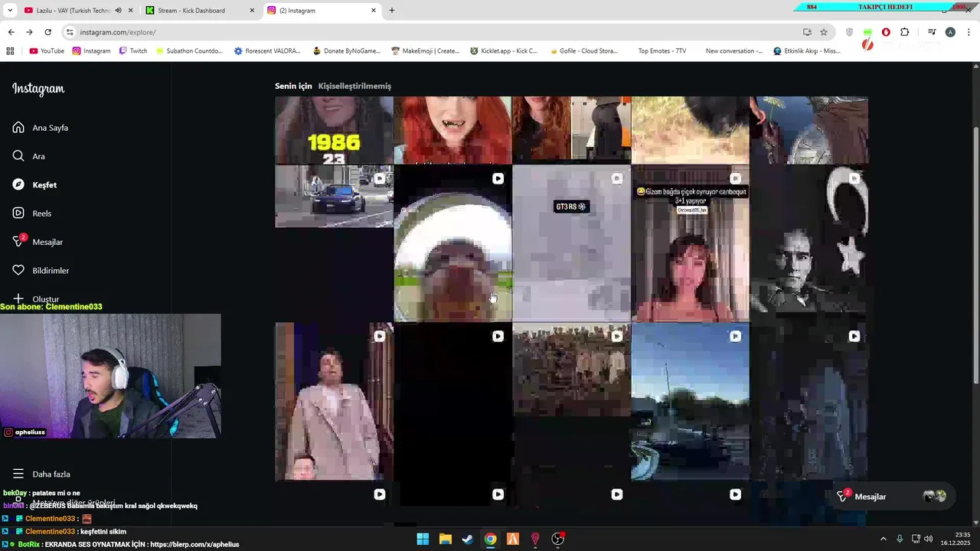Screen dimensions: 980x551
Task: Open Steam from the taskbar
Action: pyautogui.click(x=467, y=539)
